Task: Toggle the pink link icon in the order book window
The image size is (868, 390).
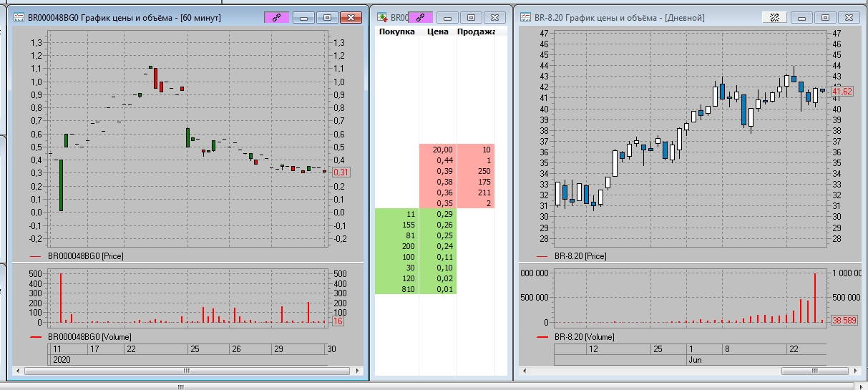Action: pyautogui.click(x=421, y=17)
